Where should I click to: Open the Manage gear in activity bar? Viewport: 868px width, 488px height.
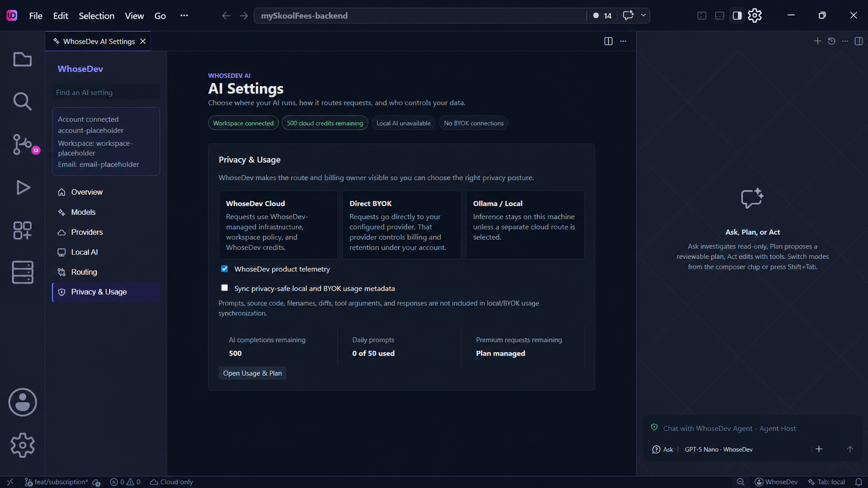click(22, 445)
